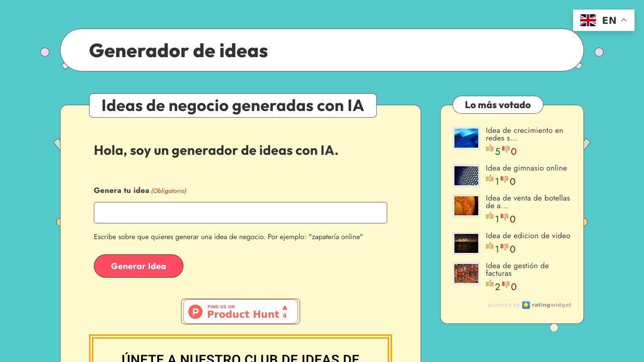Expand the EN language selector chevron
Viewport: 644px width, 362px height.
[624, 20]
